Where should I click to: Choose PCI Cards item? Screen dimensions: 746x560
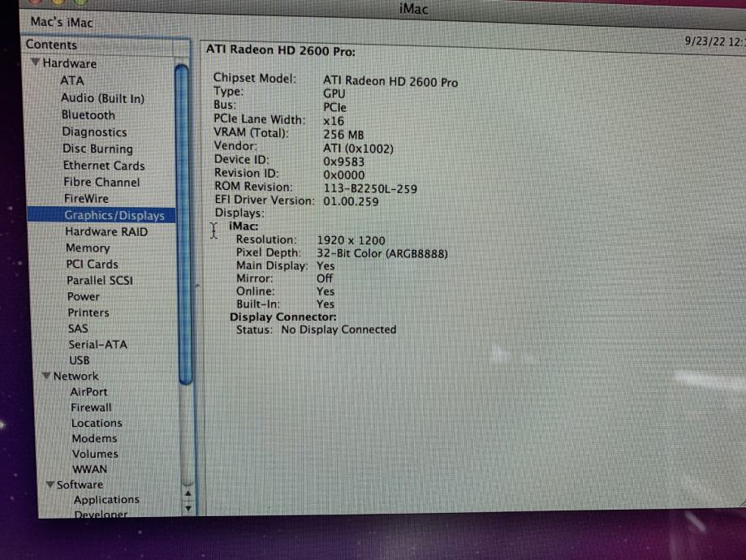(x=92, y=264)
